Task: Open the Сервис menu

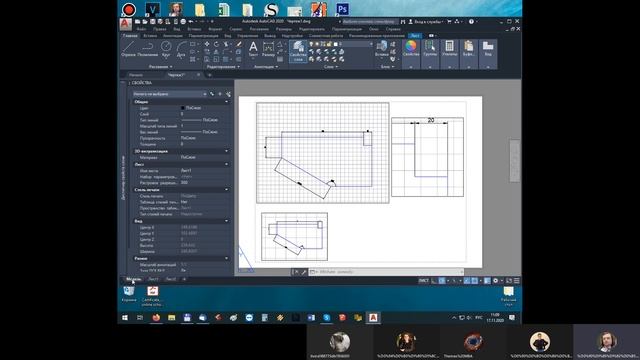Action: point(236,29)
